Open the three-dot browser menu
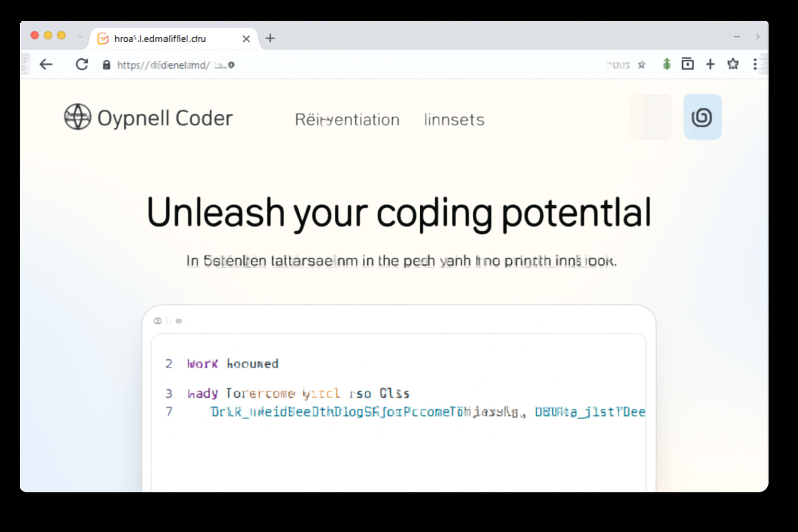The height and width of the screenshot is (532, 798). (x=755, y=64)
